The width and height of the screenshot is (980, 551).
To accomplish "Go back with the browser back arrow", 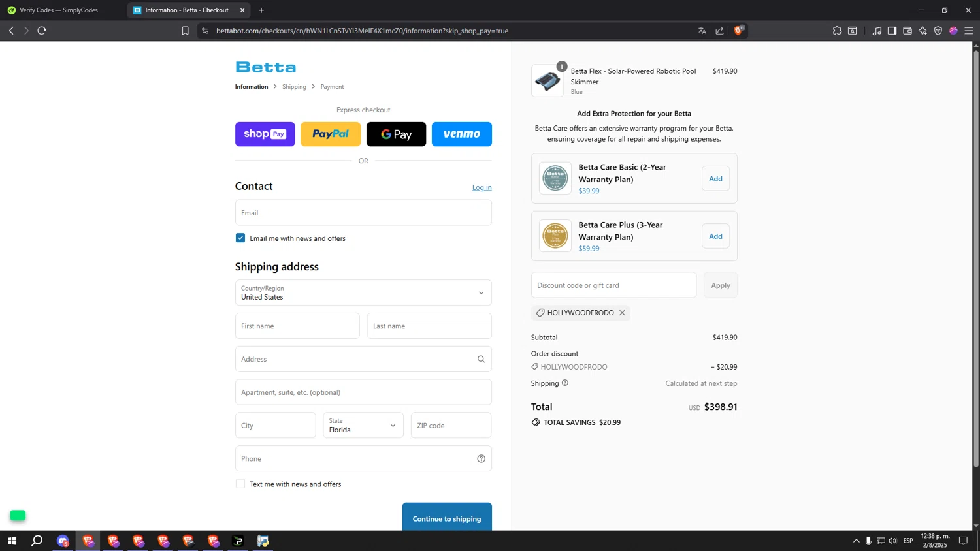I will [x=11, y=31].
